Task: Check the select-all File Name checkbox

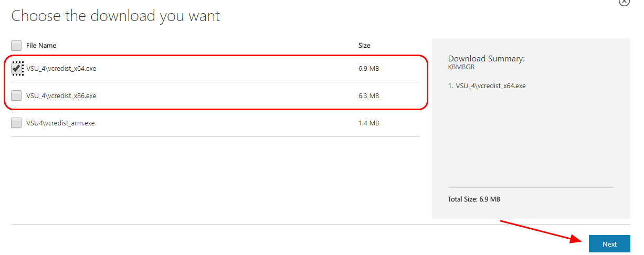Action: [x=16, y=46]
